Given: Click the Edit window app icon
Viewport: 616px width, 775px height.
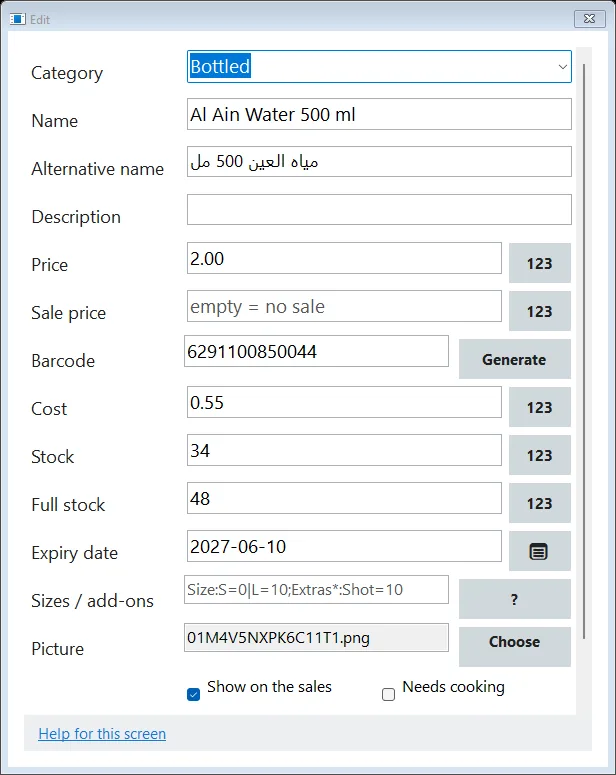Looking at the screenshot, I should point(17,19).
